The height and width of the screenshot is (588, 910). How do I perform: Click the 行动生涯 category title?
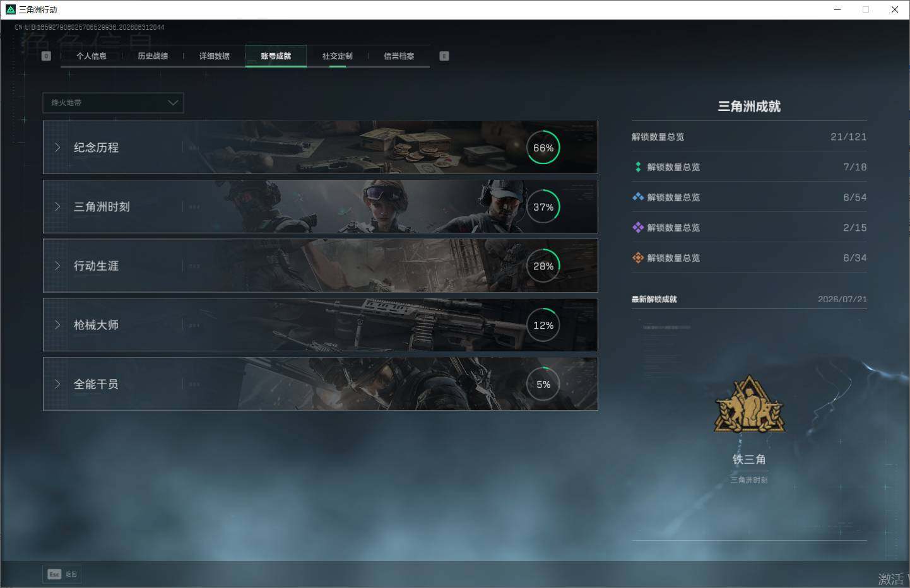[x=96, y=266]
